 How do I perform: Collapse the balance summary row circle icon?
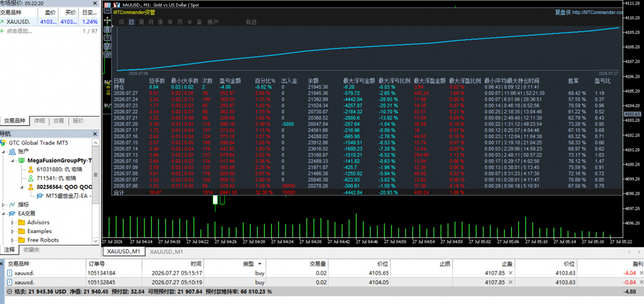(x=10, y=292)
